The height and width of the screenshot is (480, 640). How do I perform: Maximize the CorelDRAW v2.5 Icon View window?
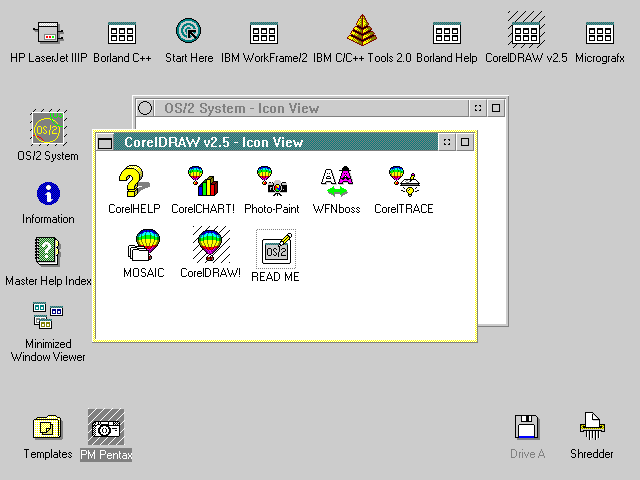(x=465, y=142)
